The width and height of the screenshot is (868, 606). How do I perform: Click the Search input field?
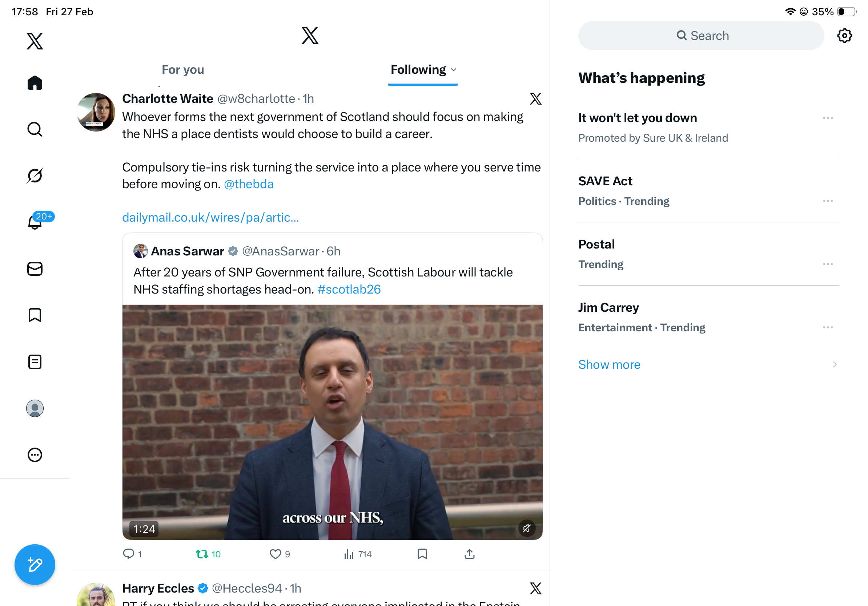click(700, 36)
